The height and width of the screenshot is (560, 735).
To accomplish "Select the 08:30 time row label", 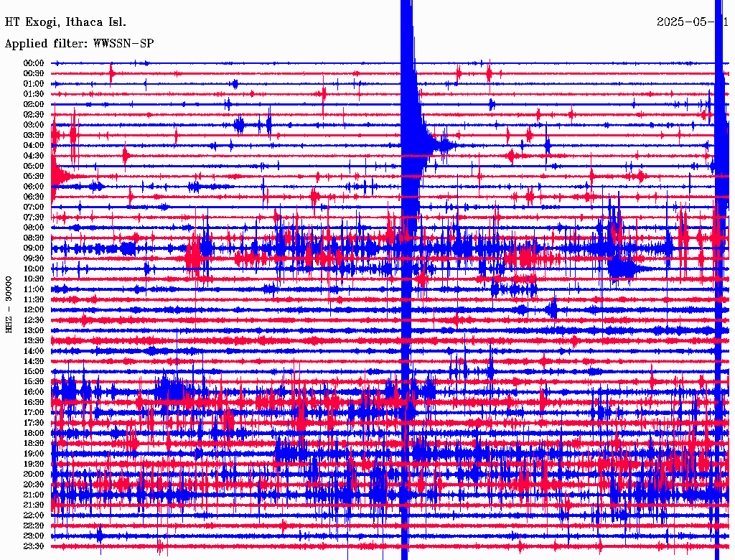I will [34, 238].
